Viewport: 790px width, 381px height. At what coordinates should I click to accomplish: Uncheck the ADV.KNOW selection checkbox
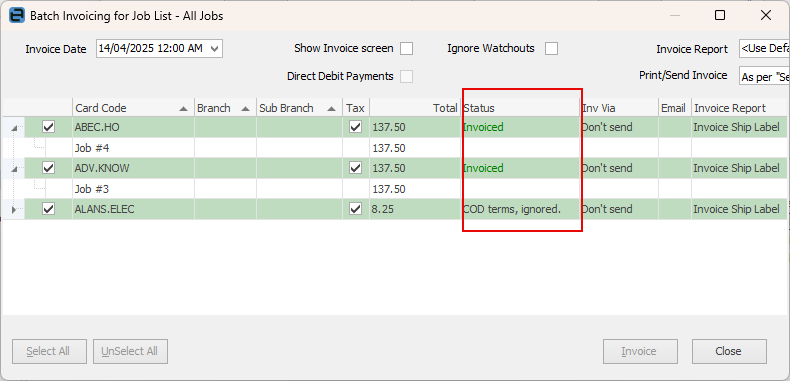coord(48,168)
